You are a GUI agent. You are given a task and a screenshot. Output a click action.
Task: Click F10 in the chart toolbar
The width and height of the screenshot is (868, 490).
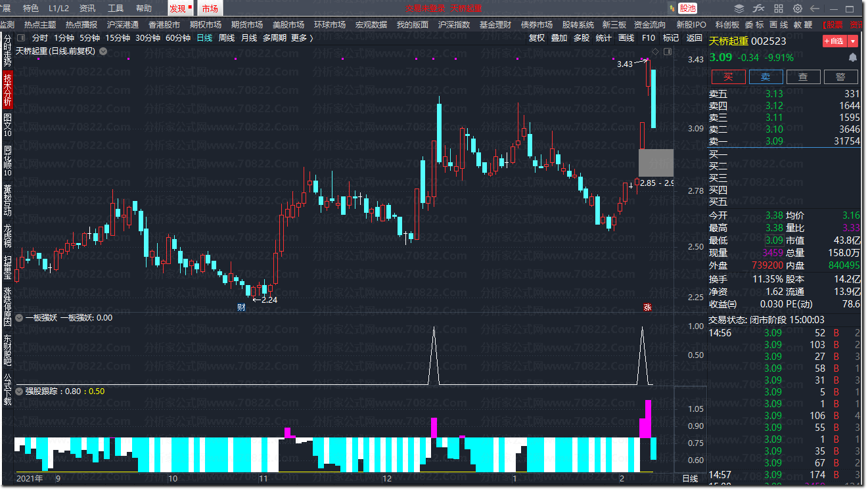(649, 38)
